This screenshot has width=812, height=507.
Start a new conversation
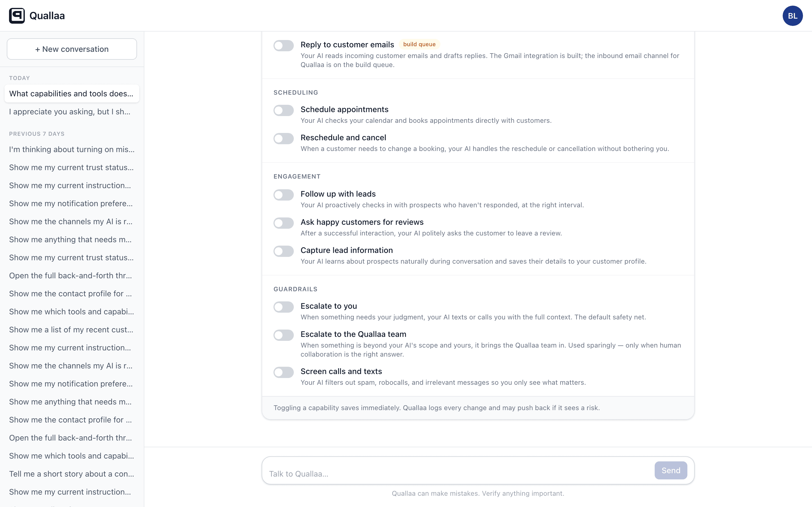pos(71,49)
